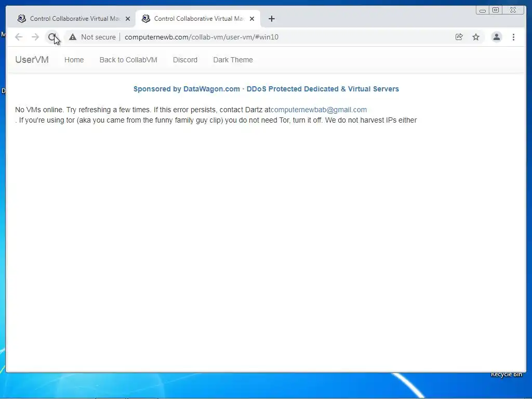Screen dimensions: 532x399
Task: Open a new tab with the plus button
Action: pos(271,19)
